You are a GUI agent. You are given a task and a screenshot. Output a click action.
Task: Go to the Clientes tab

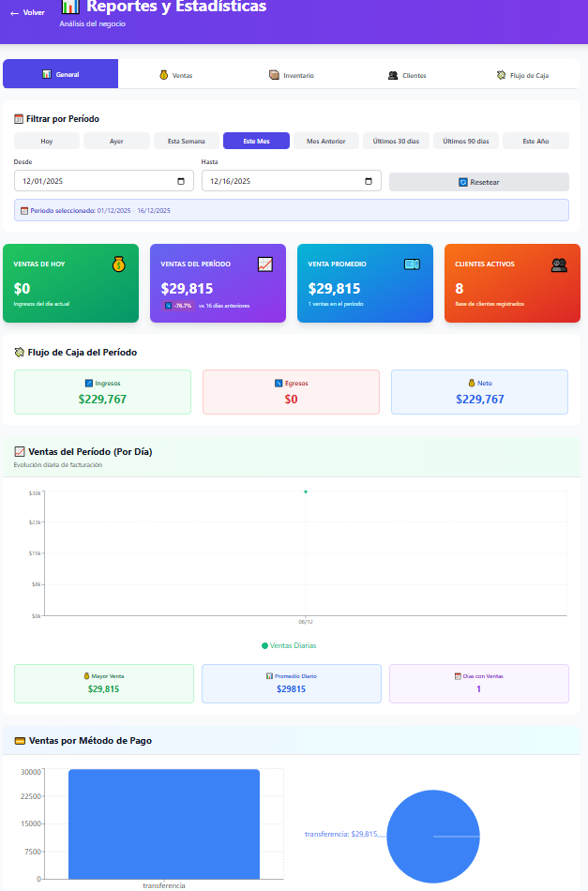pyautogui.click(x=407, y=75)
